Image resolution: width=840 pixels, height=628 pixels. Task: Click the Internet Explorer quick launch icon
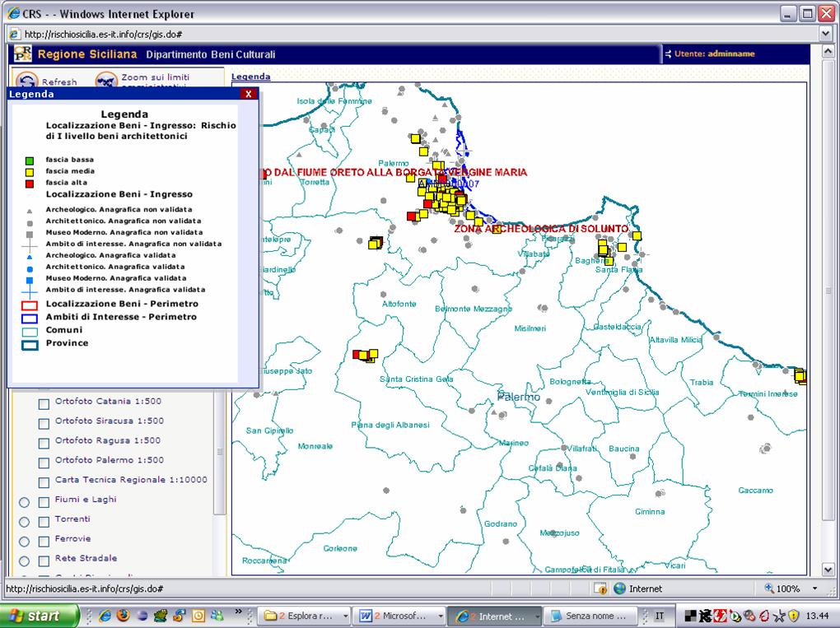point(105,616)
